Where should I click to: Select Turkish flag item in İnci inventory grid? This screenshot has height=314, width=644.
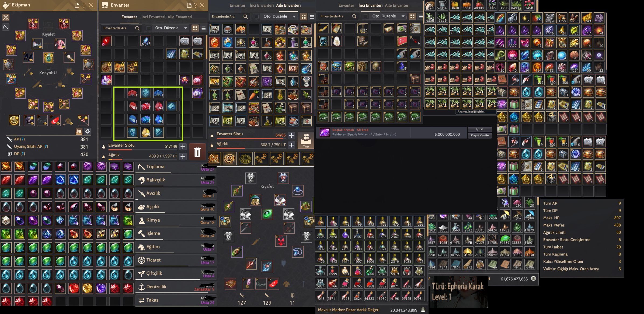click(402, 41)
